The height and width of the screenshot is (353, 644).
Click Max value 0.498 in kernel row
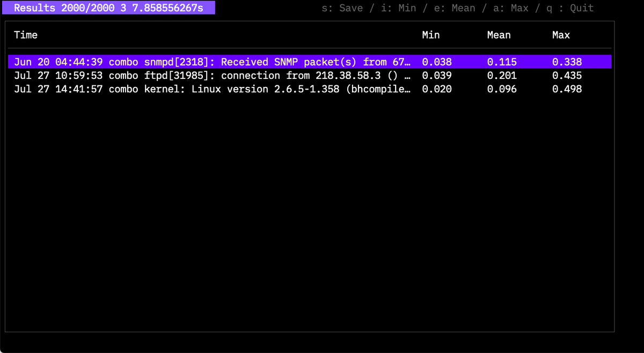coord(567,89)
